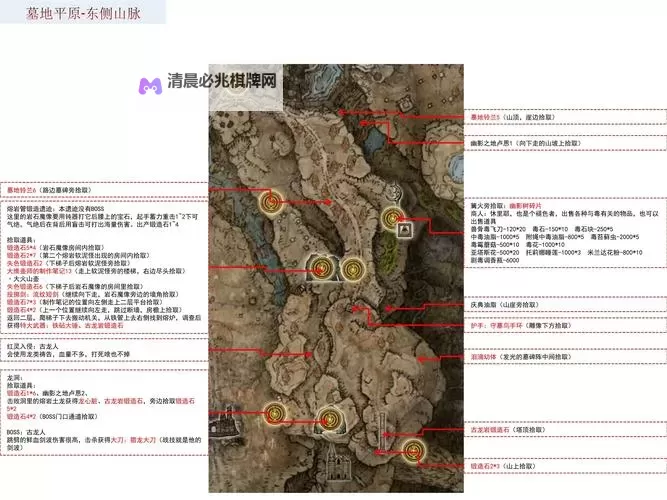Select the merchant line starting with 商人
667x500 pixels.
pyautogui.click(x=564, y=217)
